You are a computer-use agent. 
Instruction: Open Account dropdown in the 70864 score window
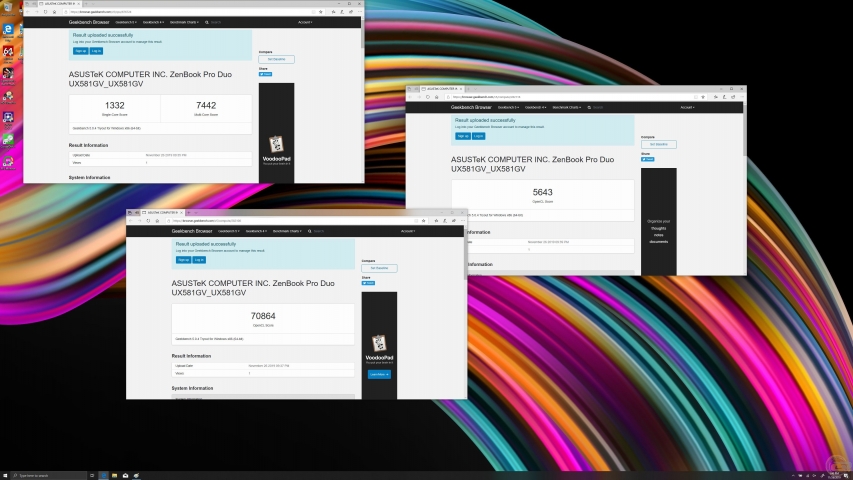(408, 231)
